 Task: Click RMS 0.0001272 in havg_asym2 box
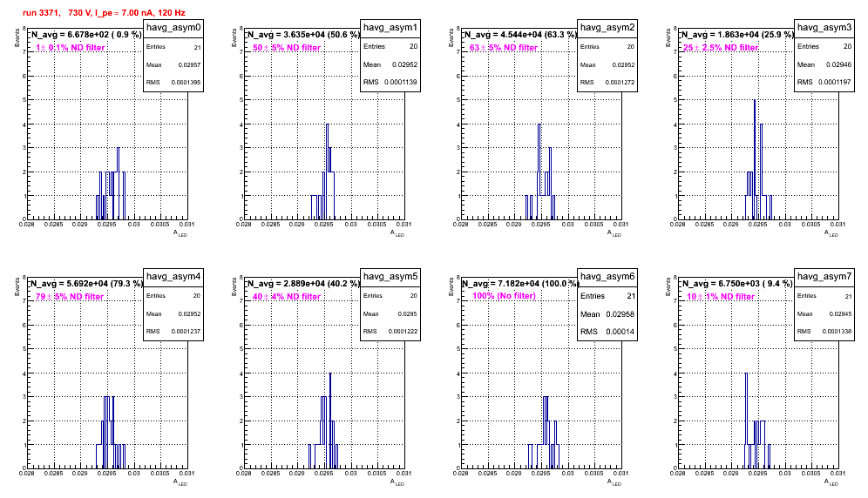[x=607, y=82]
